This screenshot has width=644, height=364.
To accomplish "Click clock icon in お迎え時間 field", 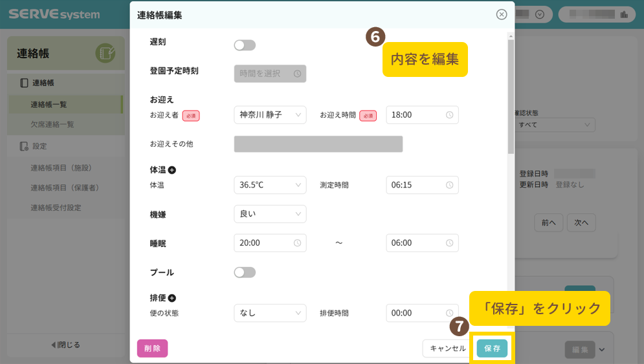I will (449, 115).
